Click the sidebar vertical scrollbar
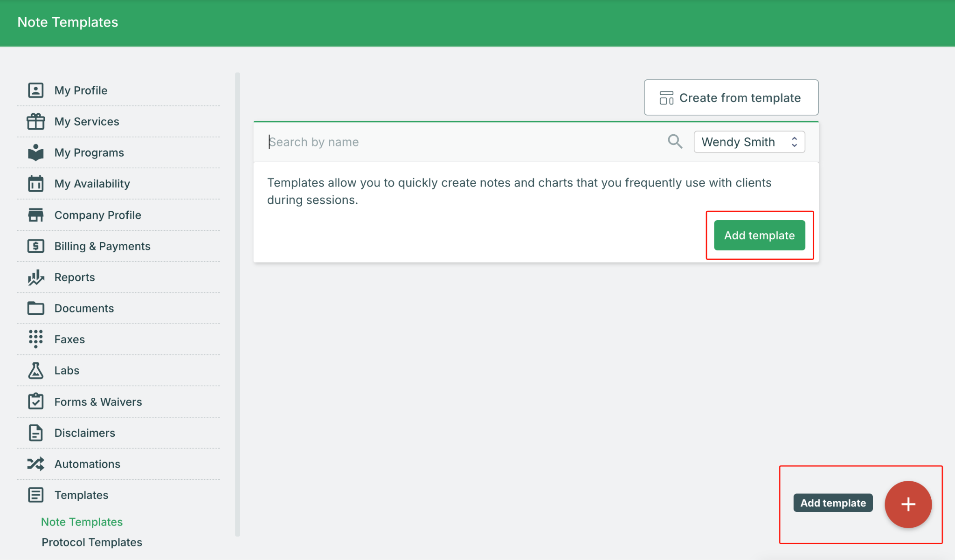Viewport: 955px width, 560px height. pyautogui.click(x=237, y=303)
